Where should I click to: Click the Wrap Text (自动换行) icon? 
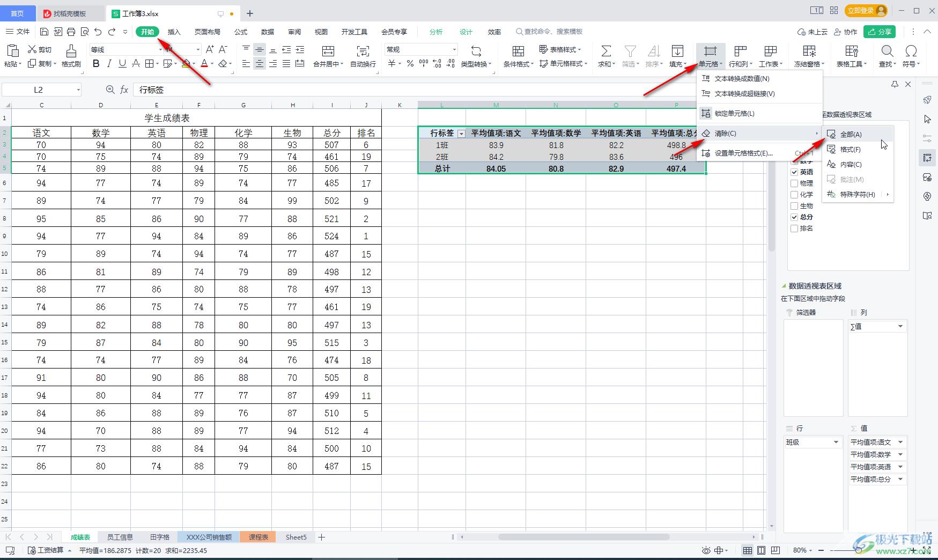coord(363,51)
